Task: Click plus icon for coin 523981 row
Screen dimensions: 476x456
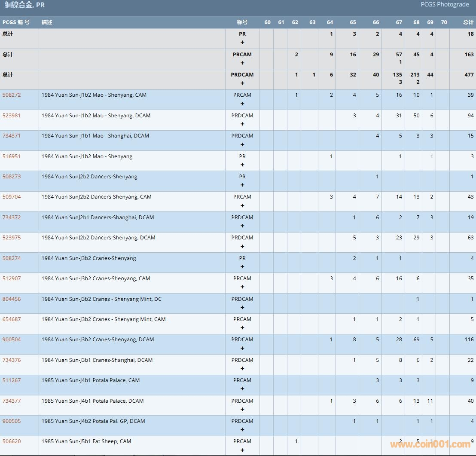Action: pyautogui.click(x=242, y=124)
